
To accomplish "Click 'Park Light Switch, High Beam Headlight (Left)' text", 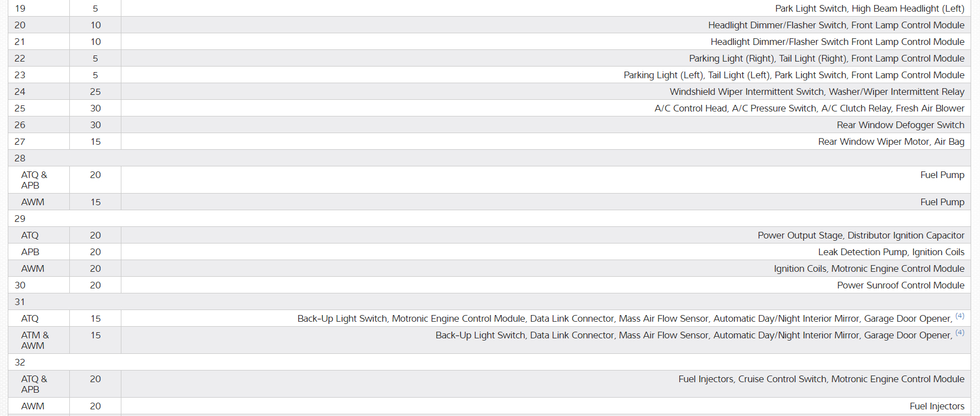I will pyautogui.click(x=869, y=8).
